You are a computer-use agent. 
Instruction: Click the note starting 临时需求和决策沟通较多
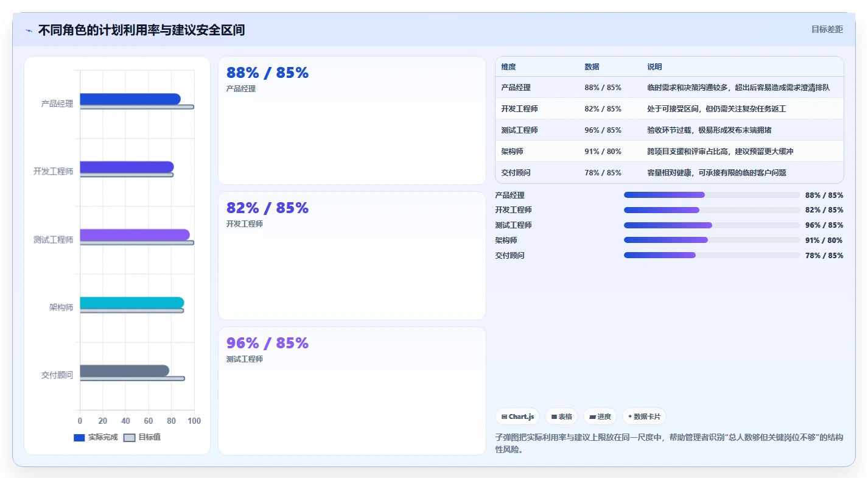[738, 88]
